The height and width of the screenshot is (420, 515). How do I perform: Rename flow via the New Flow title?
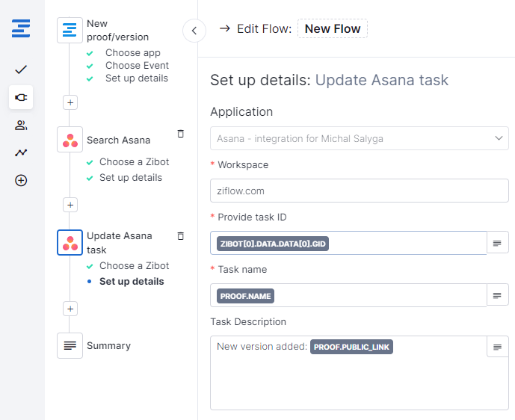[333, 29]
